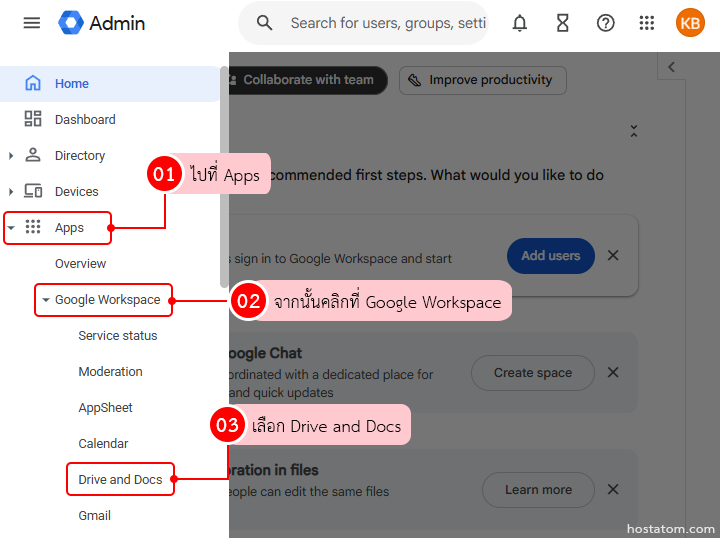Dismiss the Add users card
This screenshot has width=720, height=538.
[x=613, y=255]
